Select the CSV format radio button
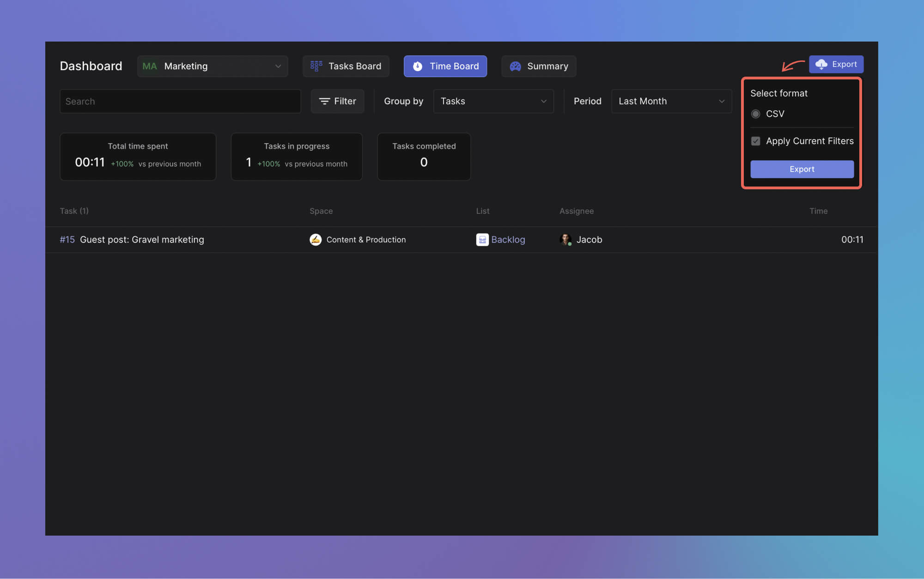The width and height of the screenshot is (924, 579). click(755, 114)
